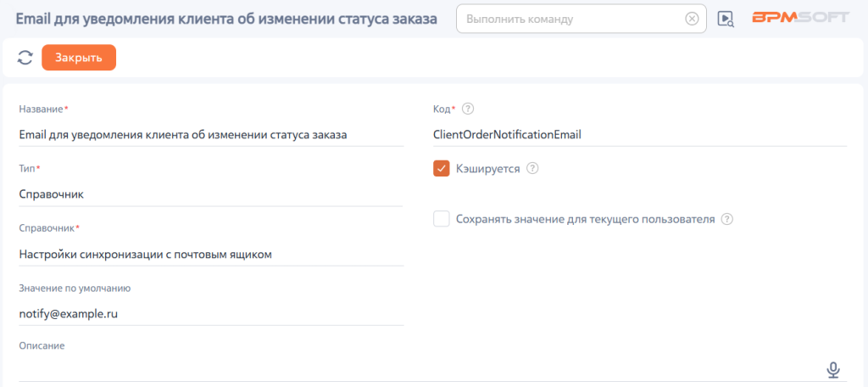
Task: Clear the command search with the X icon
Action: coord(692,19)
